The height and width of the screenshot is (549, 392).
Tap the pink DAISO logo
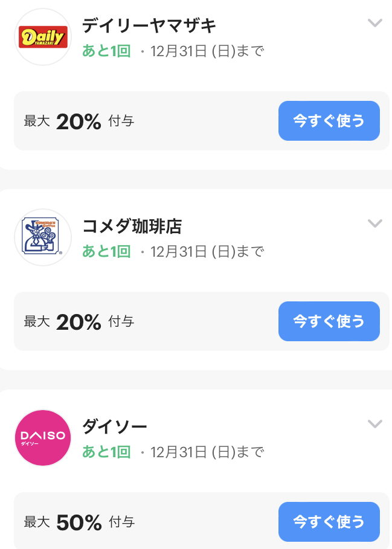point(43,438)
